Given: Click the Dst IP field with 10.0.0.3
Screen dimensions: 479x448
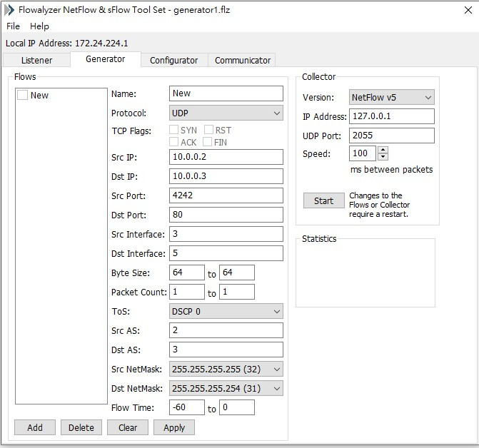Looking at the screenshot, I should point(226,176).
